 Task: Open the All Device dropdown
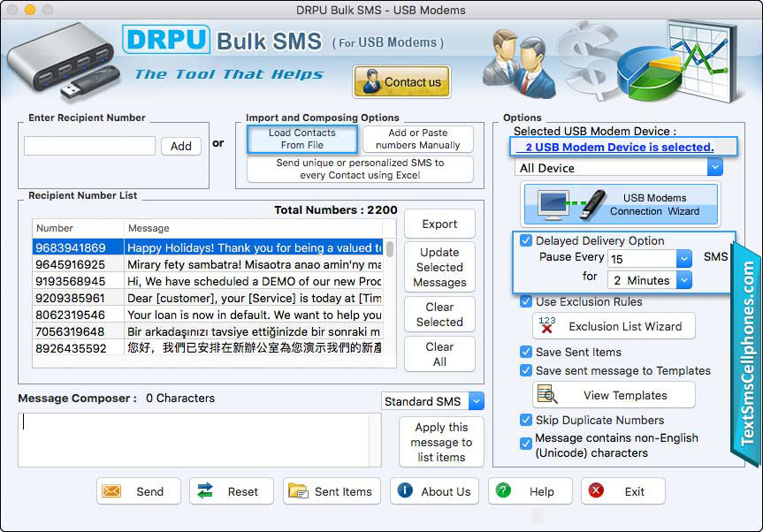(714, 167)
